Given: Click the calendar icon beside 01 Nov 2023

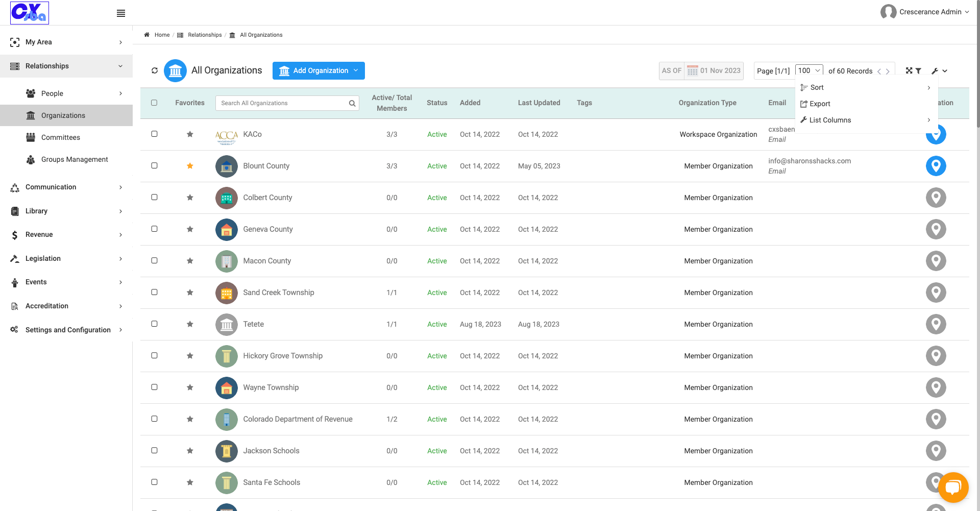Looking at the screenshot, I should pos(692,70).
